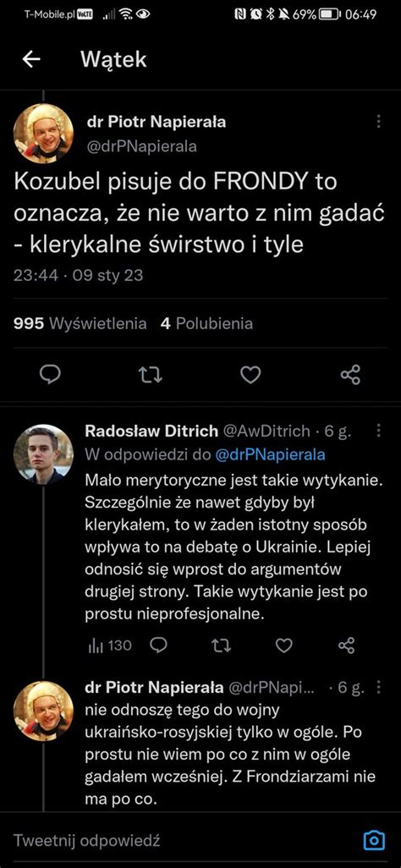The height and width of the screenshot is (868, 401).
Task: Open more options on Radosław Ditrich's reply
Action: coord(379,431)
